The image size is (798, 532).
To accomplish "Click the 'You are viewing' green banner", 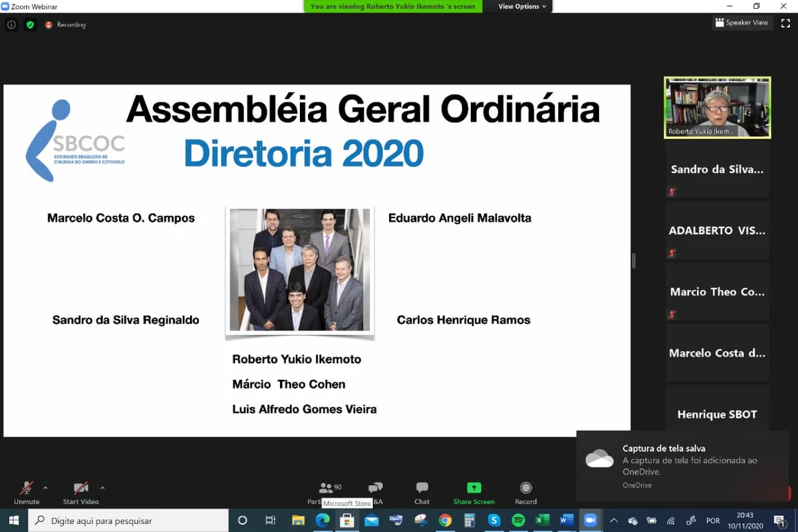I will click(393, 7).
